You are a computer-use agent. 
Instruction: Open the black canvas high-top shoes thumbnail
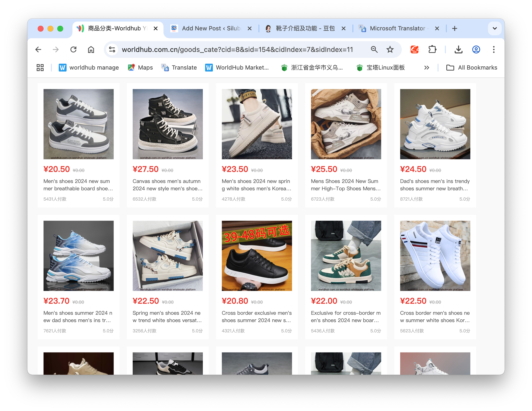pyautogui.click(x=168, y=124)
